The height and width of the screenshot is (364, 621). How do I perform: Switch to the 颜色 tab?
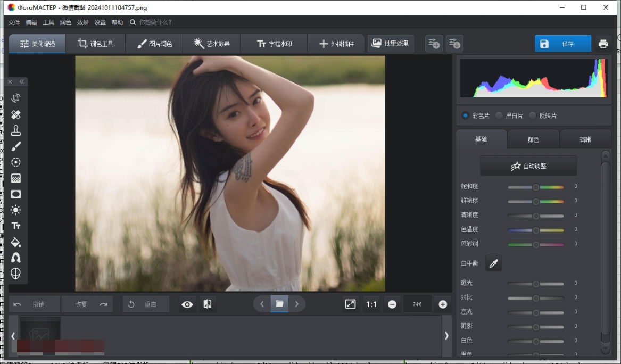534,139
